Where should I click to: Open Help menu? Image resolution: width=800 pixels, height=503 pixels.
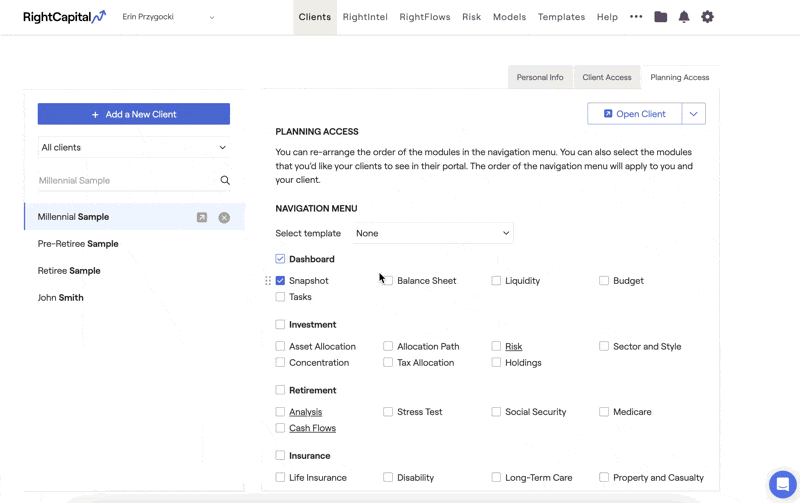(607, 17)
